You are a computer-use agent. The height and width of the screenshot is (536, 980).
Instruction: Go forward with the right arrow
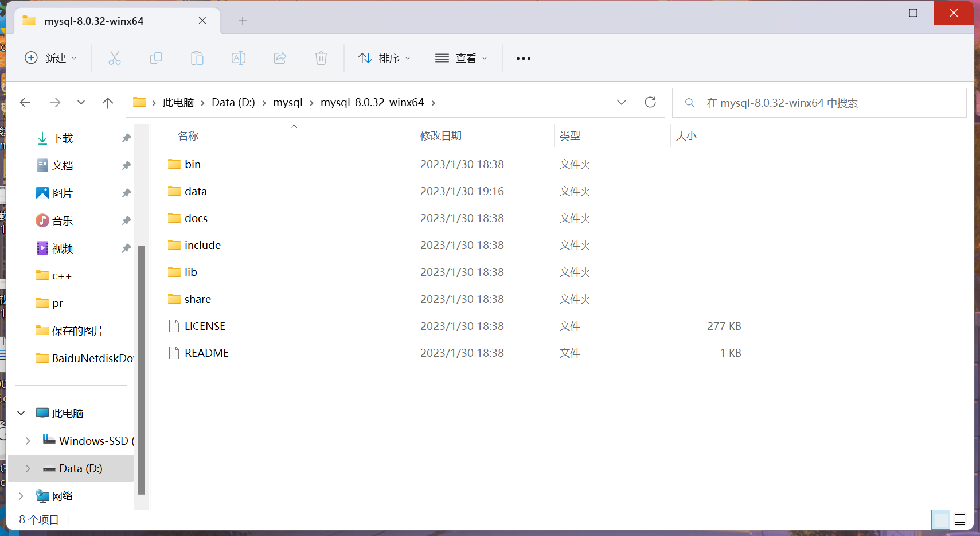[x=55, y=102]
